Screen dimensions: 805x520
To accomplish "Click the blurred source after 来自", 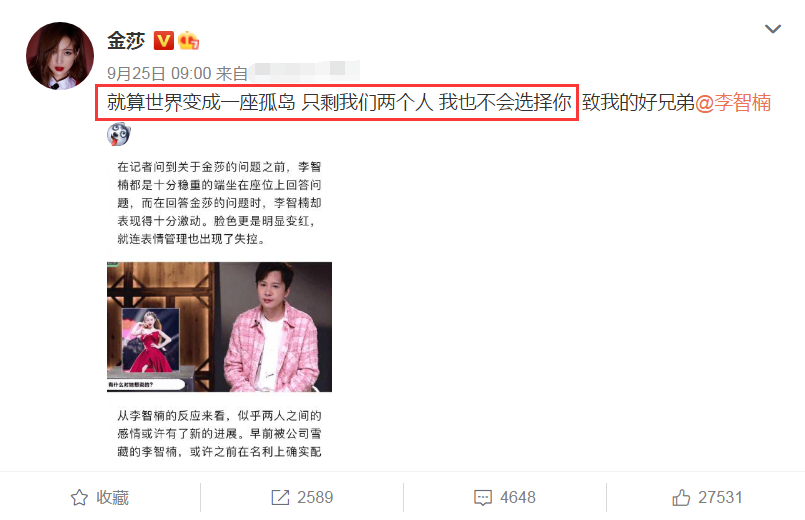I will 306,71.
